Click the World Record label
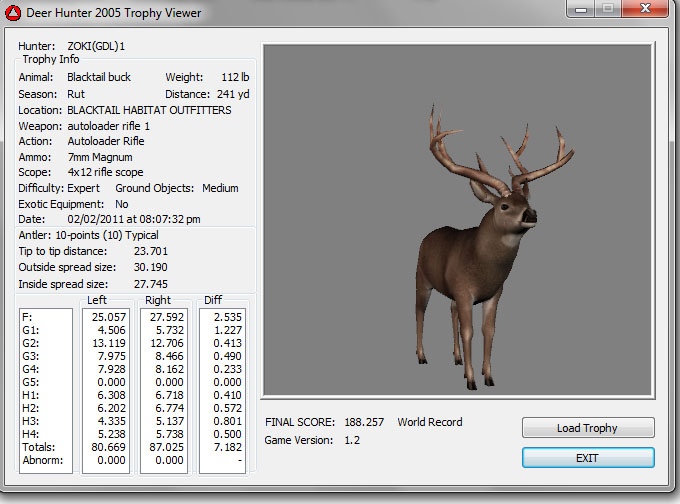Viewport: 680px width, 504px height. (430, 422)
